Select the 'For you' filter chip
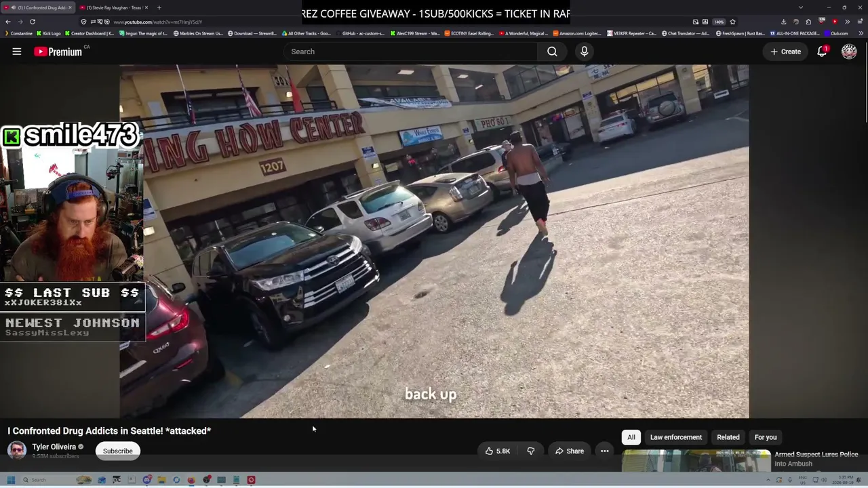The width and height of the screenshot is (868, 488). click(766, 437)
